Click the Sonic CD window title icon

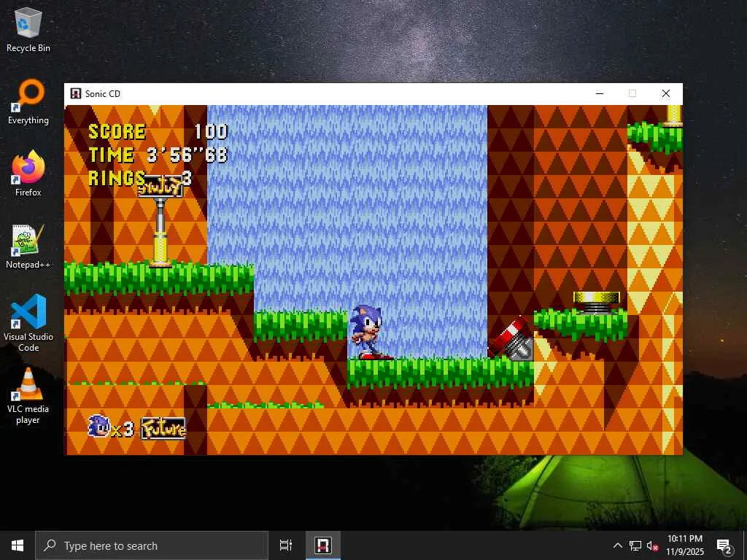click(x=75, y=93)
